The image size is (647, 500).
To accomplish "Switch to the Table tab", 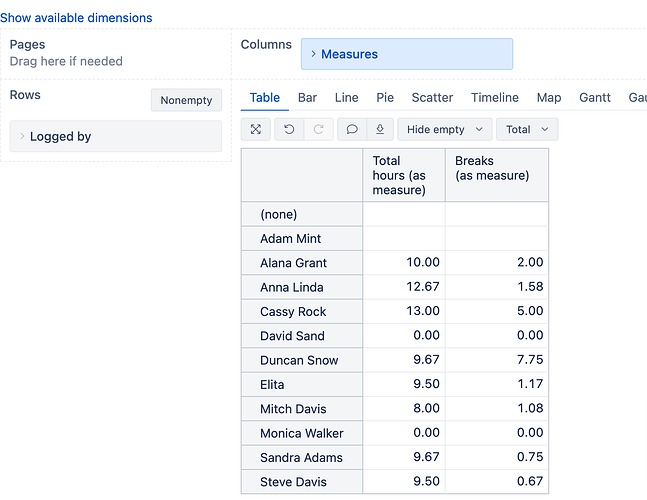I will click(x=264, y=98).
